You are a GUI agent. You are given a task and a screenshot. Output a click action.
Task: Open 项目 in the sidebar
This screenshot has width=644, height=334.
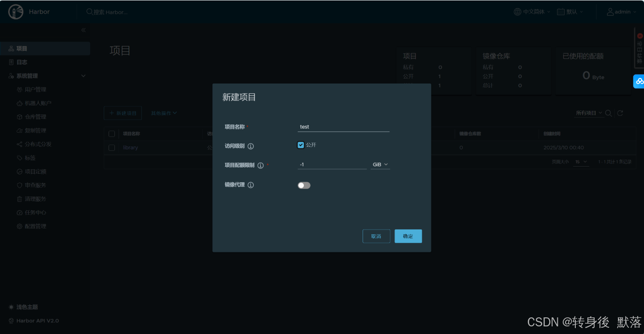(45, 48)
